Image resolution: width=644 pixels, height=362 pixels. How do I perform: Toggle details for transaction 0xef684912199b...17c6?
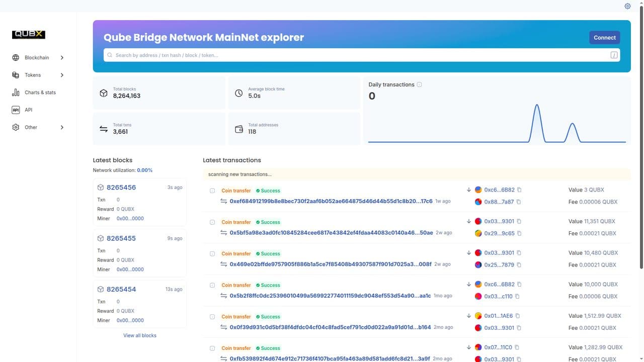point(212,191)
